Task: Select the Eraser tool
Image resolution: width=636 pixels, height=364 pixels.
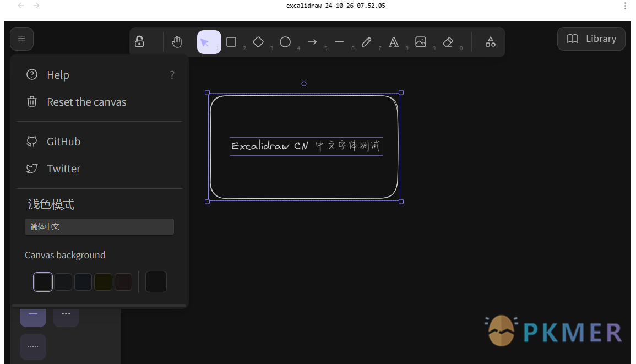Action: pos(448,42)
